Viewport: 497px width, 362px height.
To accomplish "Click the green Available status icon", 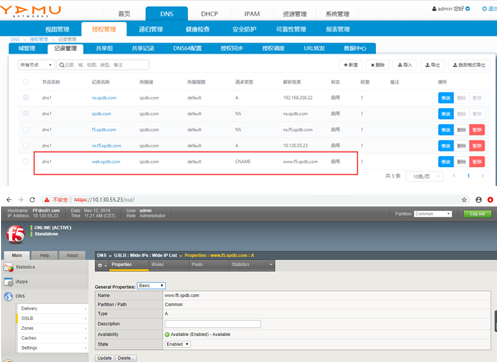I will [x=167, y=334].
